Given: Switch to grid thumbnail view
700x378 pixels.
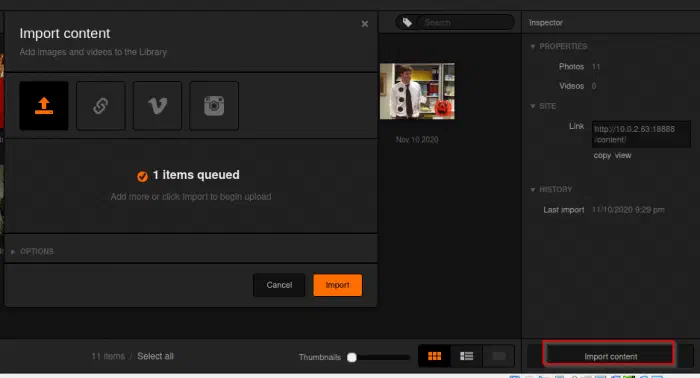Looking at the screenshot, I should click(434, 356).
